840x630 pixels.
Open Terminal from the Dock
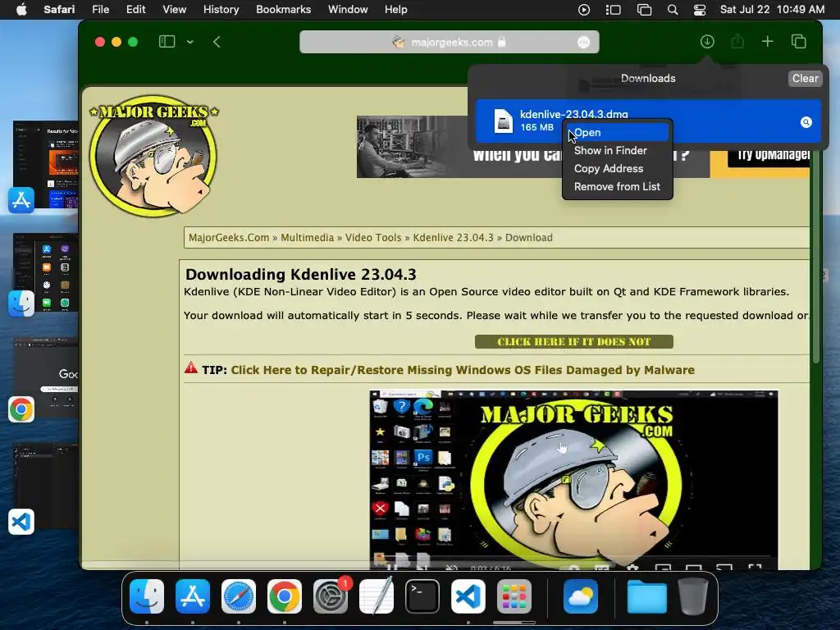pyautogui.click(x=422, y=596)
